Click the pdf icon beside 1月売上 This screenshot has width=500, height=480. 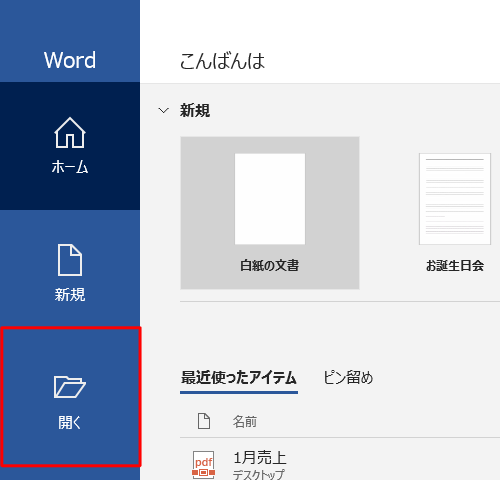(x=203, y=465)
